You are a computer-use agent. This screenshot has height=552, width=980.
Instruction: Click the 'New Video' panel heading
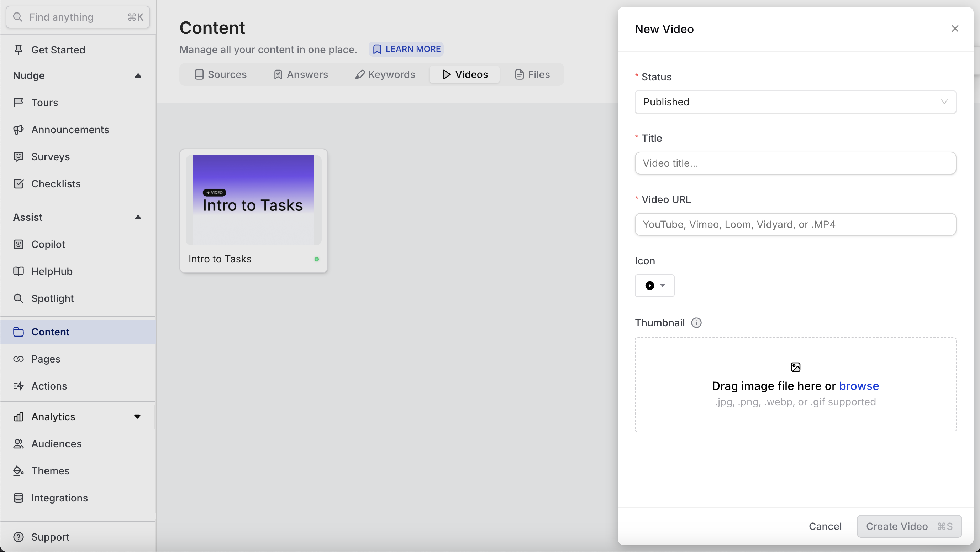[x=664, y=29]
